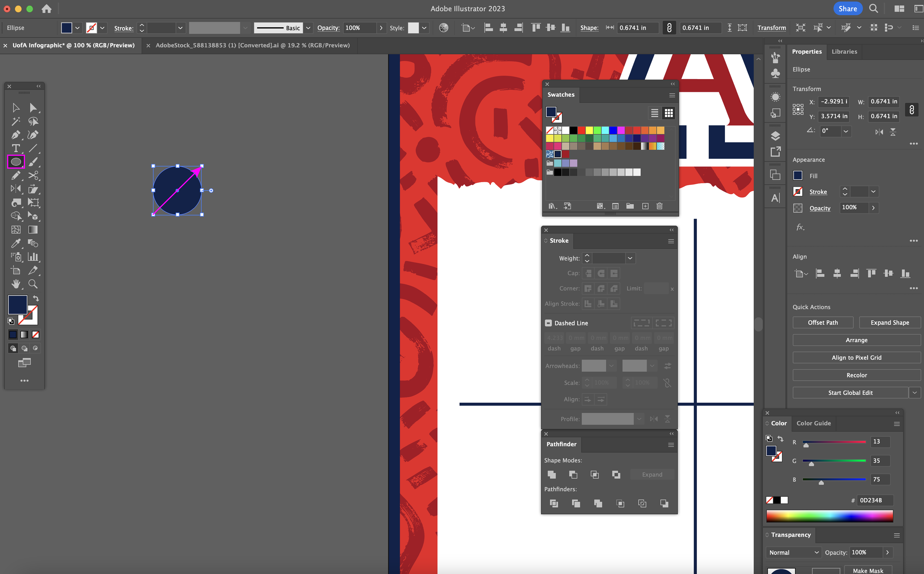Image resolution: width=924 pixels, height=574 pixels.
Task: Click the Magic Wand tool
Action: 15,121
